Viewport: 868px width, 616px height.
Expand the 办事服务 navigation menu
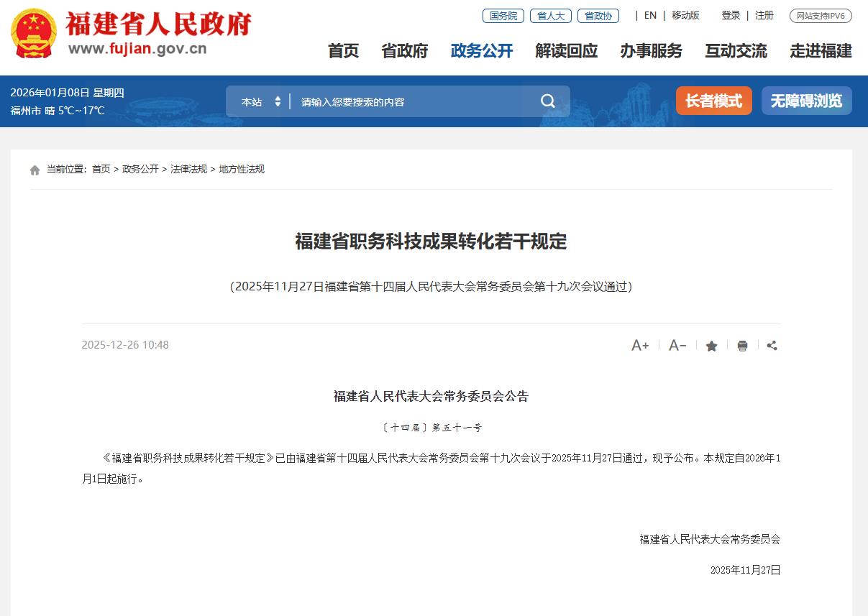[651, 51]
